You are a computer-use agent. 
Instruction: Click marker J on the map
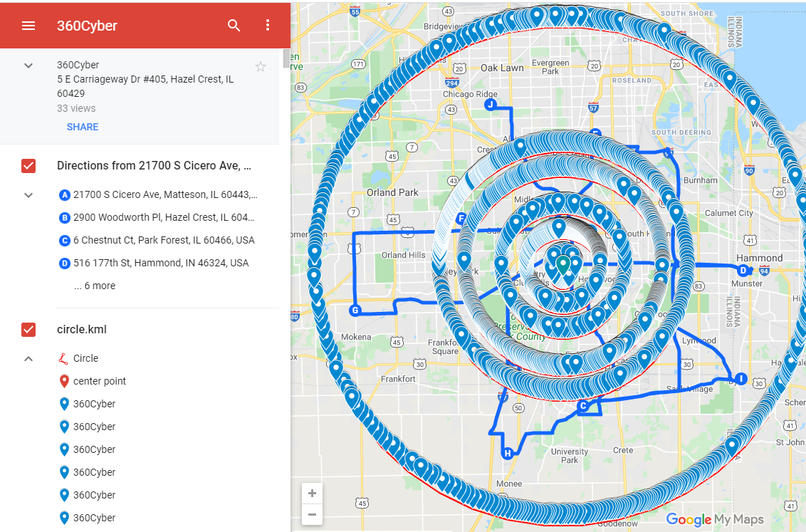490,104
